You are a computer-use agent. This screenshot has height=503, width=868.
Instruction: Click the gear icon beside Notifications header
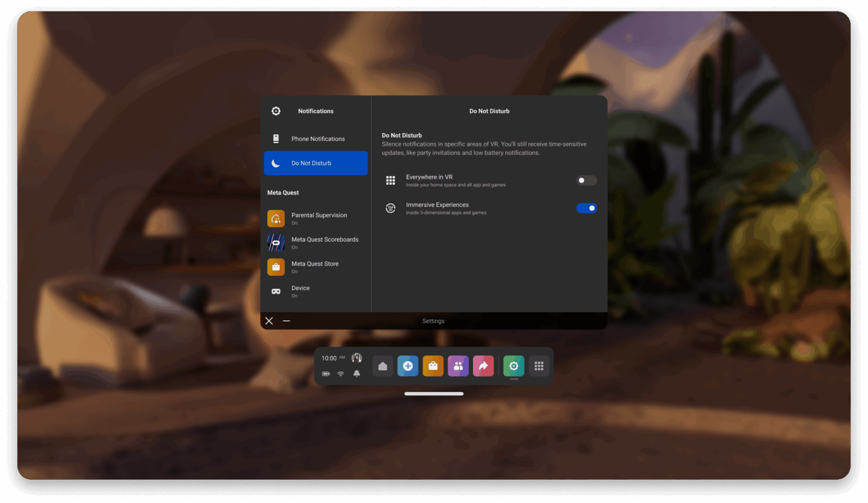276,111
